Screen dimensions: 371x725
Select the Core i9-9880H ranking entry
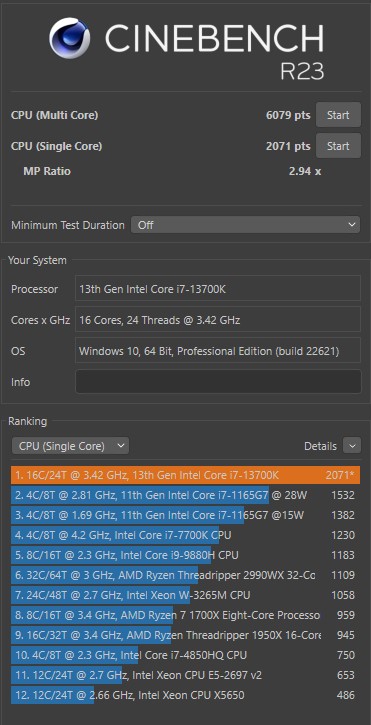(186, 555)
